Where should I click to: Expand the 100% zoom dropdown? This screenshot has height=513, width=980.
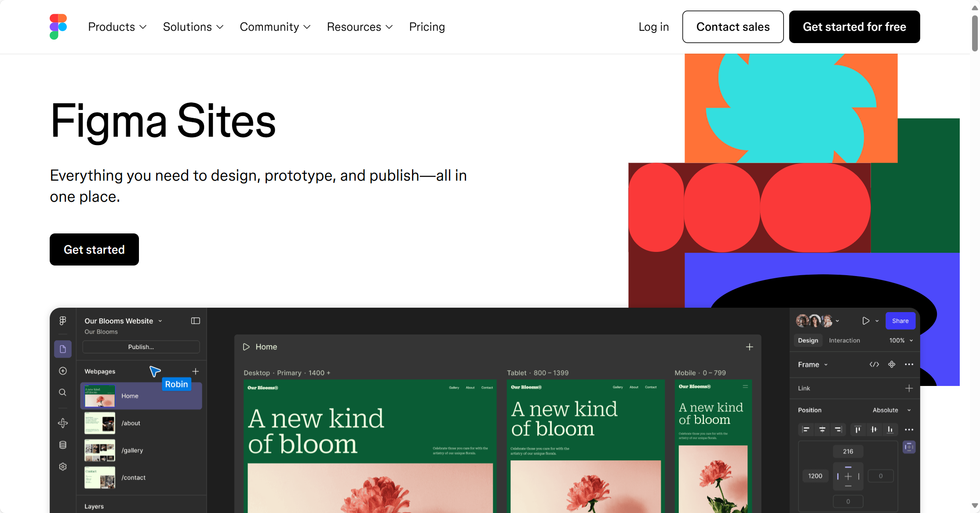point(901,340)
